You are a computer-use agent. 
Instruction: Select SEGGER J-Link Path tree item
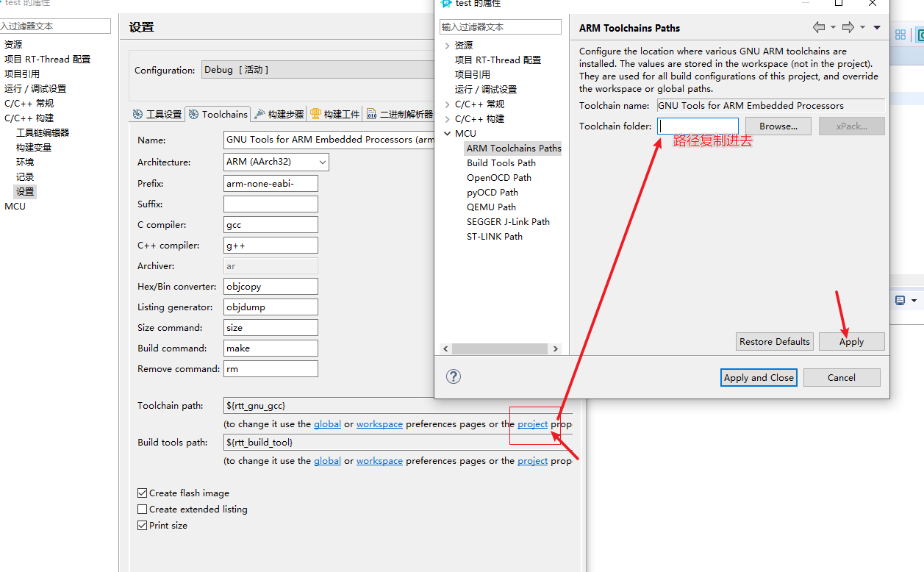(508, 222)
